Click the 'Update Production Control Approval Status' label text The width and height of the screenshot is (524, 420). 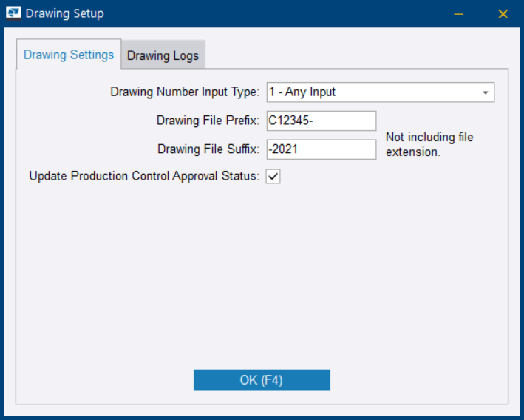[x=144, y=177]
